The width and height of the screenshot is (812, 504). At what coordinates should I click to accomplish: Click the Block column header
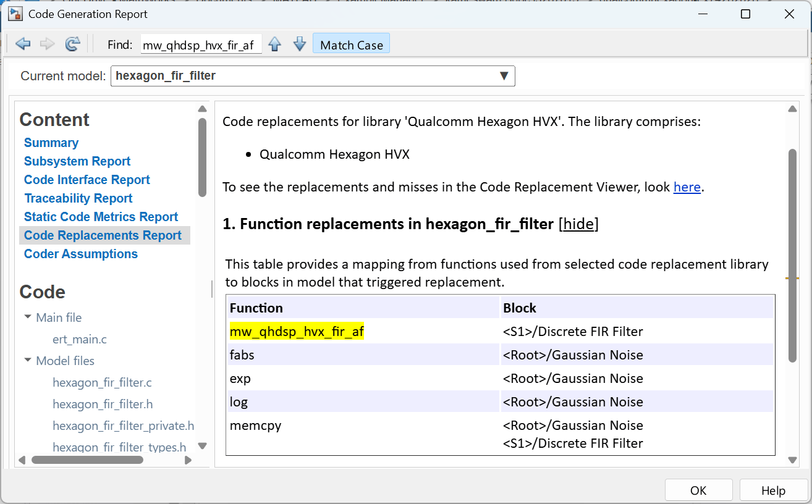pyautogui.click(x=636, y=308)
